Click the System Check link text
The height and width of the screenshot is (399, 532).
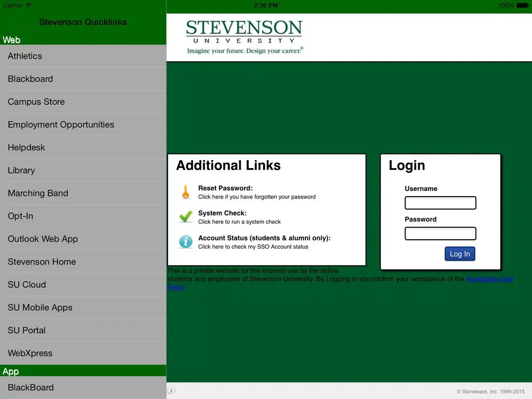tap(222, 213)
